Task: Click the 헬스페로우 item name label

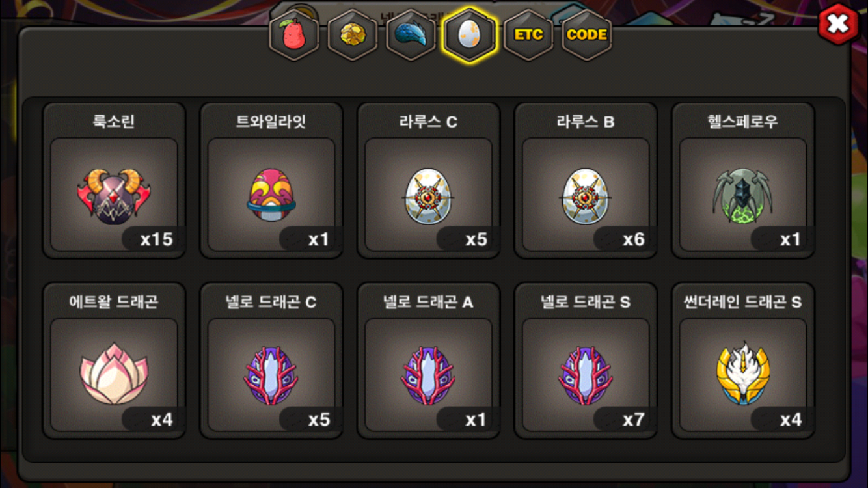Action: pyautogui.click(x=743, y=122)
